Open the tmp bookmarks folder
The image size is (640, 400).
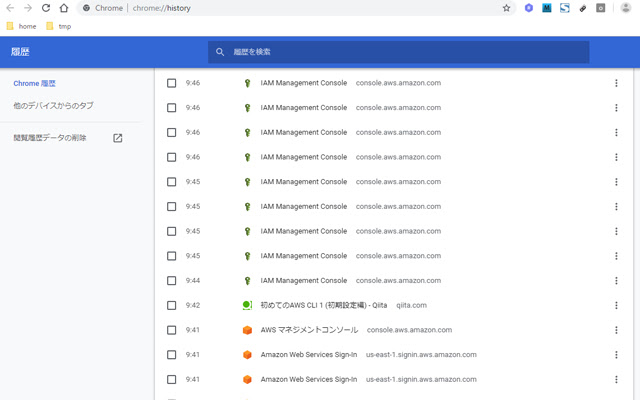59,26
